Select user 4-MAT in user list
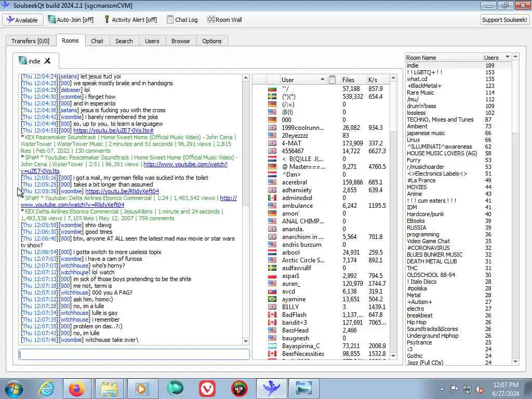The width and height of the screenshot is (532, 399). [x=321, y=143]
